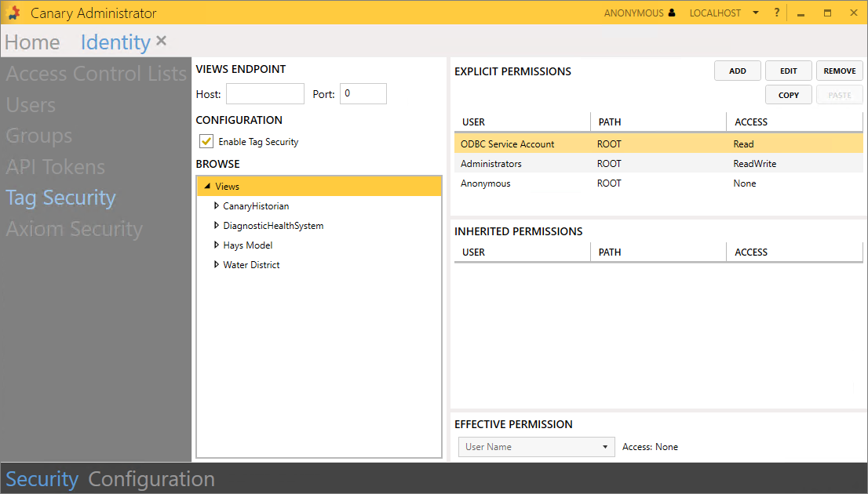The width and height of the screenshot is (868, 494).
Task: Expand the Water District view node
Action: (x=217, y=265)
